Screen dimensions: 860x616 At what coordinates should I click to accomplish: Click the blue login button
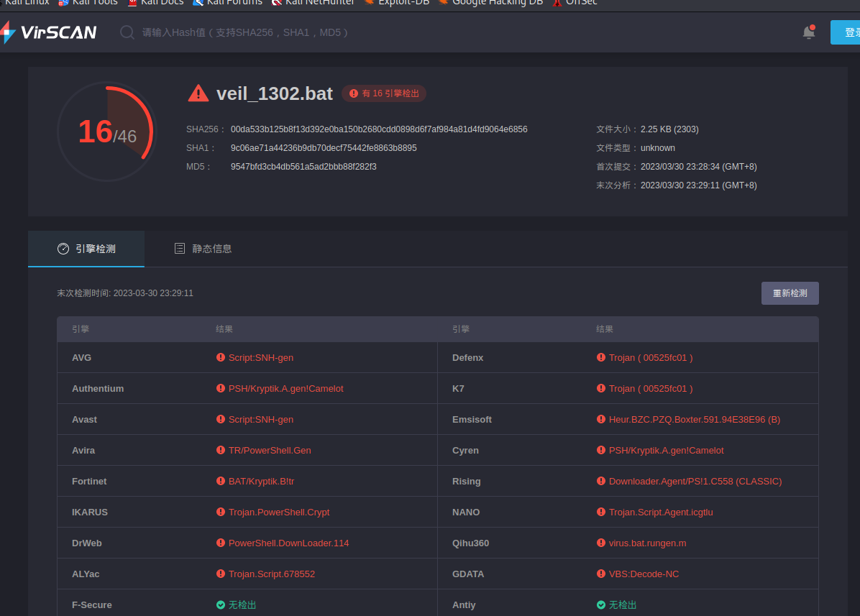point(845,32)
